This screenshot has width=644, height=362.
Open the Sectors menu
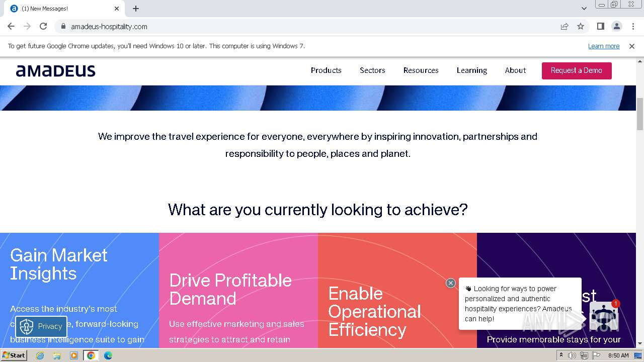(x=372, y=70)
